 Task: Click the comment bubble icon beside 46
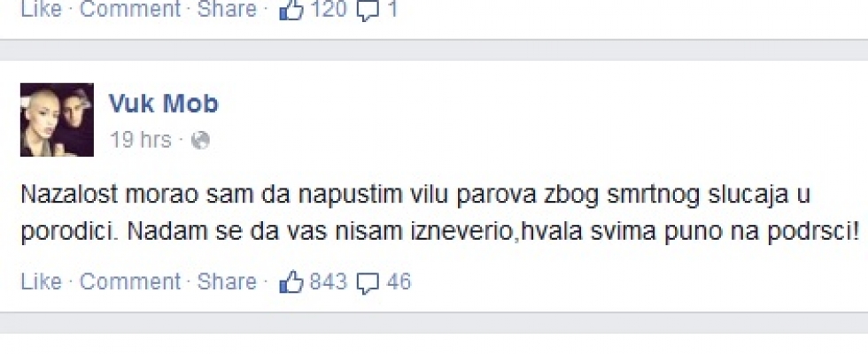tap(368, 283)
